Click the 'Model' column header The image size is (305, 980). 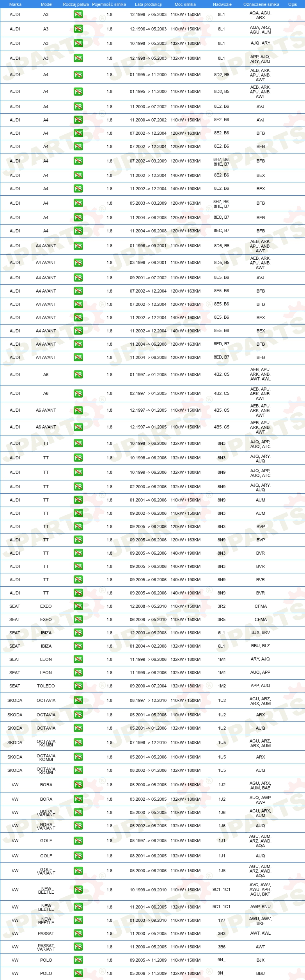46,4
